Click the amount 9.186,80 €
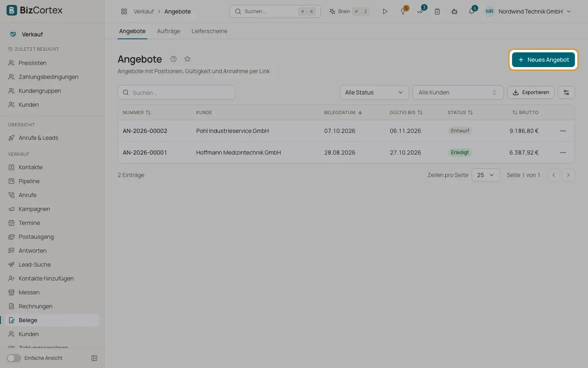 click(524, 131)
